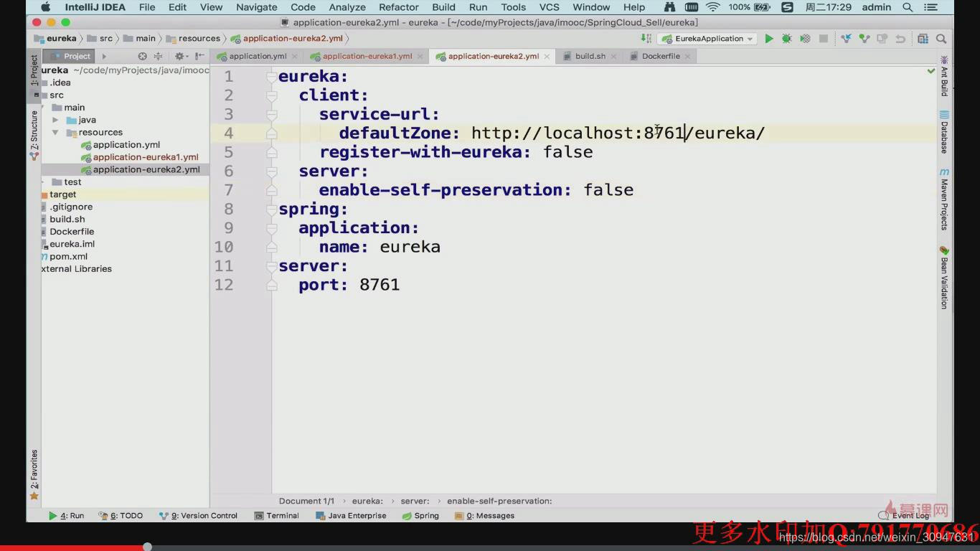Open the Analyze menu
The height and width of the screenshot is (551, 980).
[347, 7]
